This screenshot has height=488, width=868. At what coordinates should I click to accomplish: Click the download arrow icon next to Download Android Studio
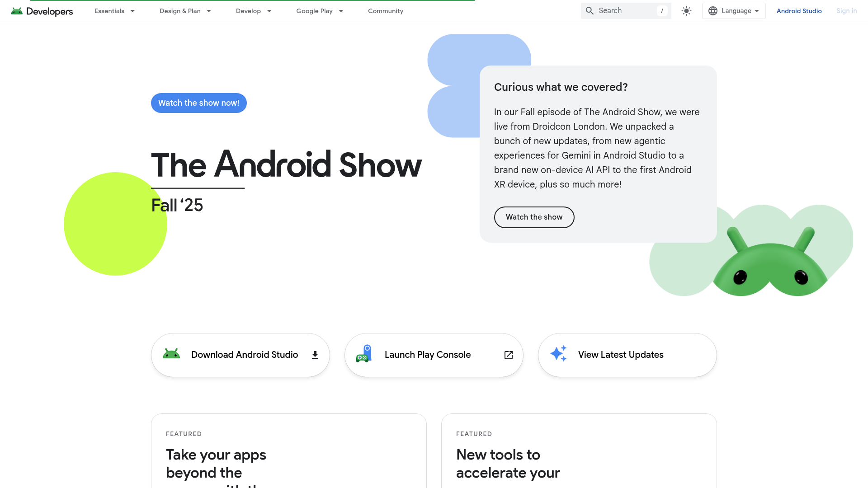315,355
